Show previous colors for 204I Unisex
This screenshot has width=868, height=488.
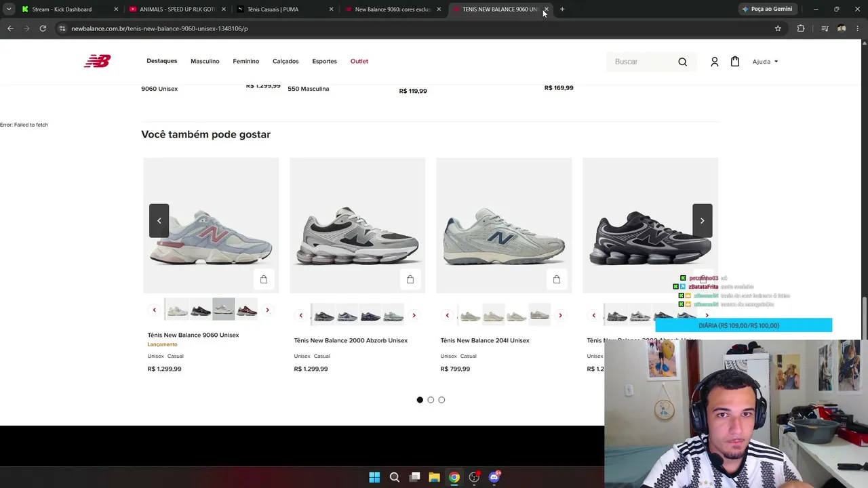tap(447, 315)
